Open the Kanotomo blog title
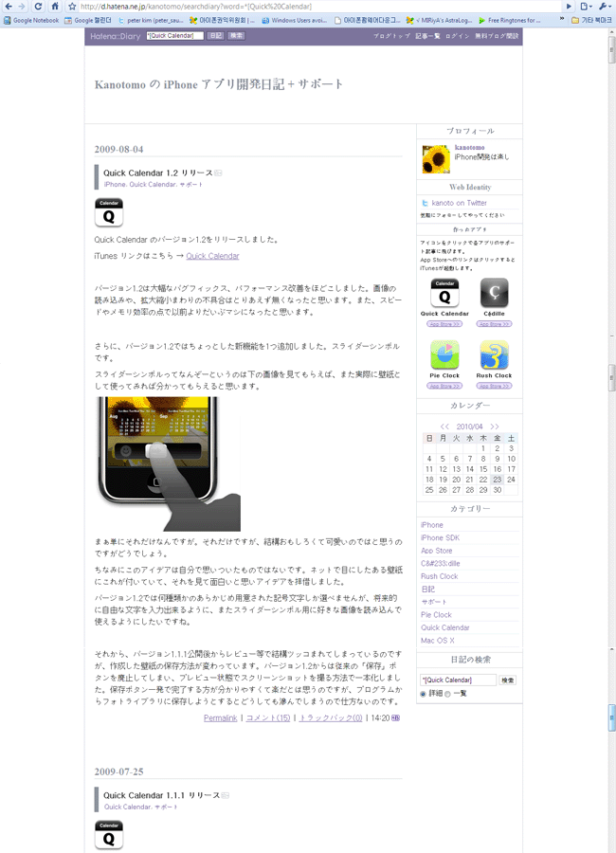Screen dimensions: 616x853 [x=219, y=84]
